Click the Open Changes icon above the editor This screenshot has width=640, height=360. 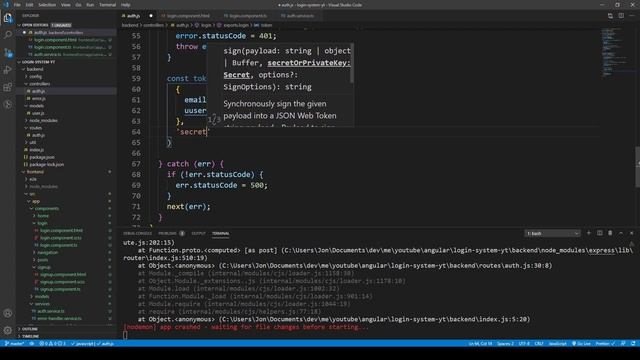610,16
